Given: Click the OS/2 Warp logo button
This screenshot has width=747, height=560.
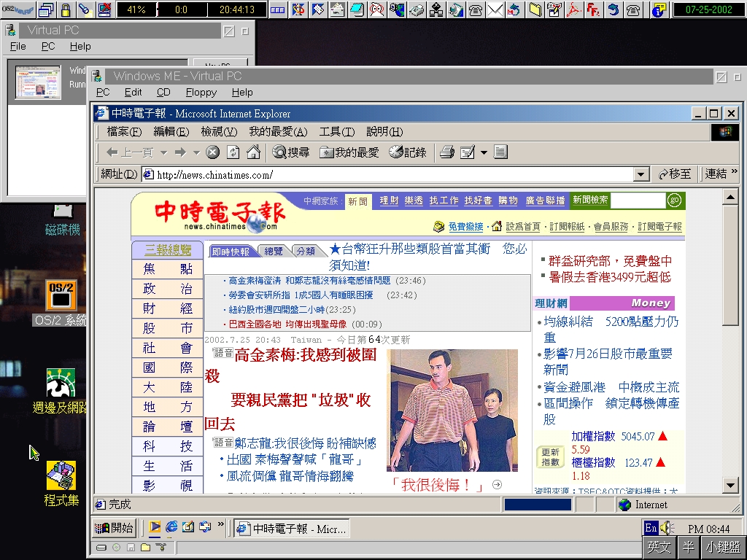Looking at the screenshot, I should [18, 9].
